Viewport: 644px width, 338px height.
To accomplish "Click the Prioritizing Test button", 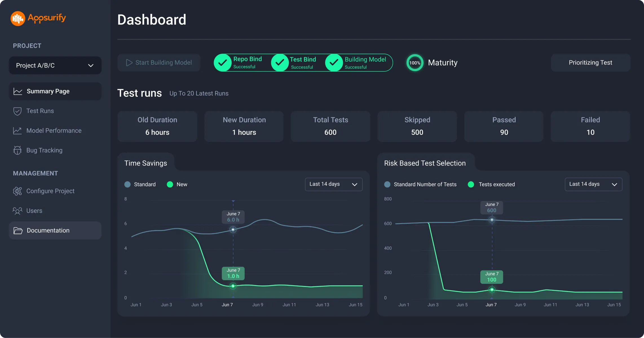I will click(x=590, y=62).
